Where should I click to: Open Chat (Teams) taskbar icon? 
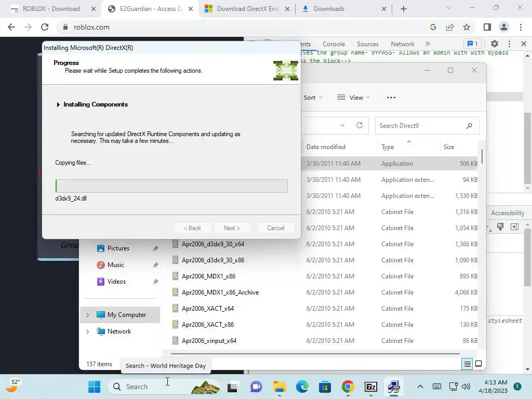click(256, 387)
